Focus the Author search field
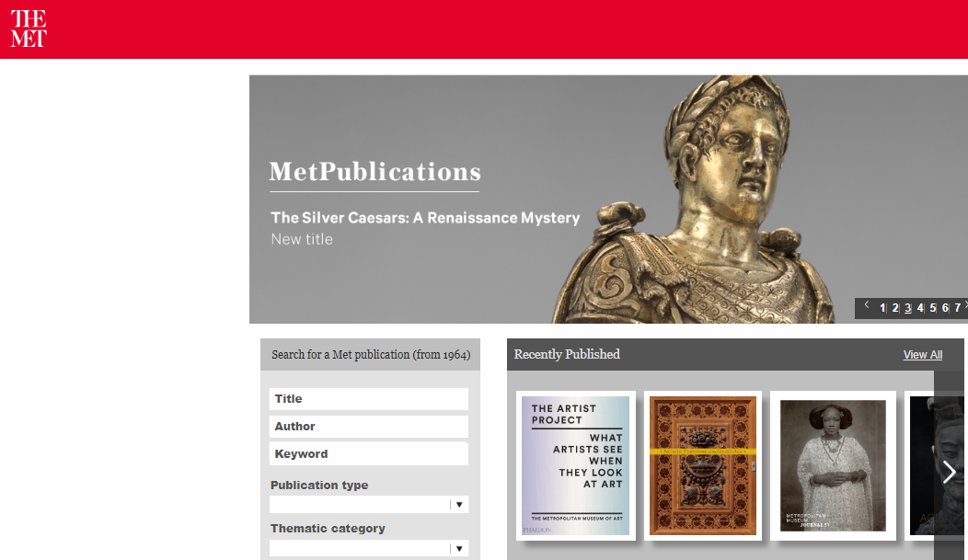 point(369,427)
